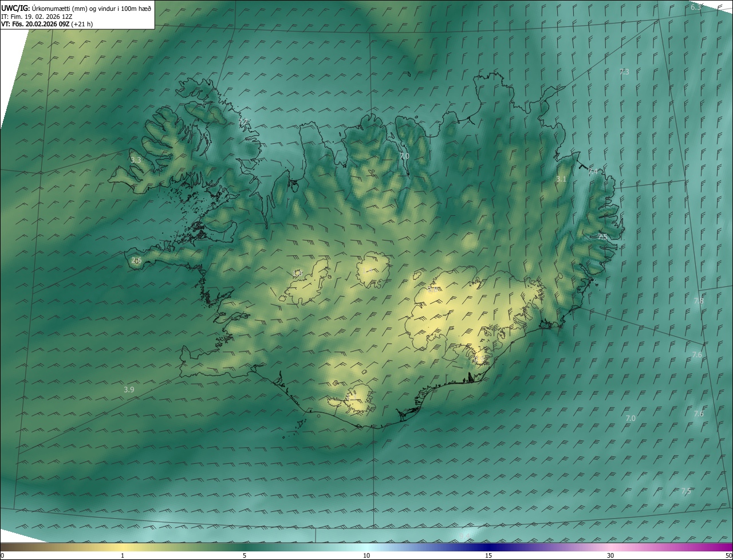Viewport: 733px width, 560px height.
Task: Select the 7.3 value in the northeast sea
Action: point(624,72)
